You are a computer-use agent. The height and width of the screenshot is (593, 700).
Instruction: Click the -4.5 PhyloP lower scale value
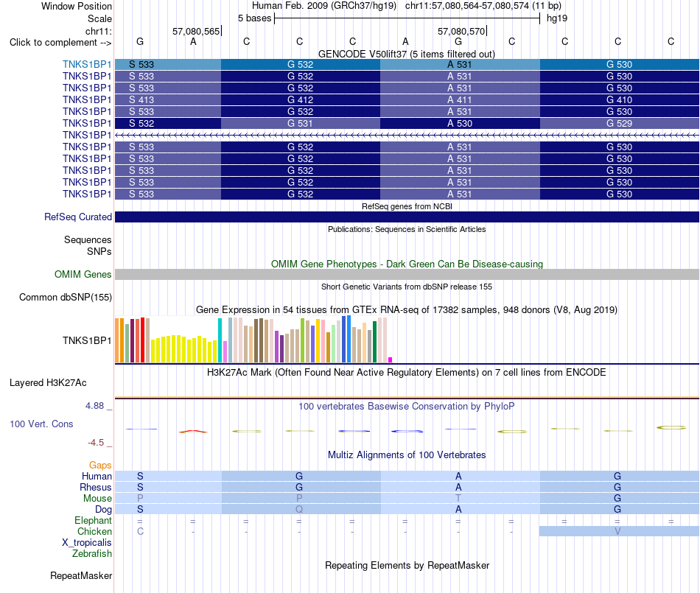(96, 443)
